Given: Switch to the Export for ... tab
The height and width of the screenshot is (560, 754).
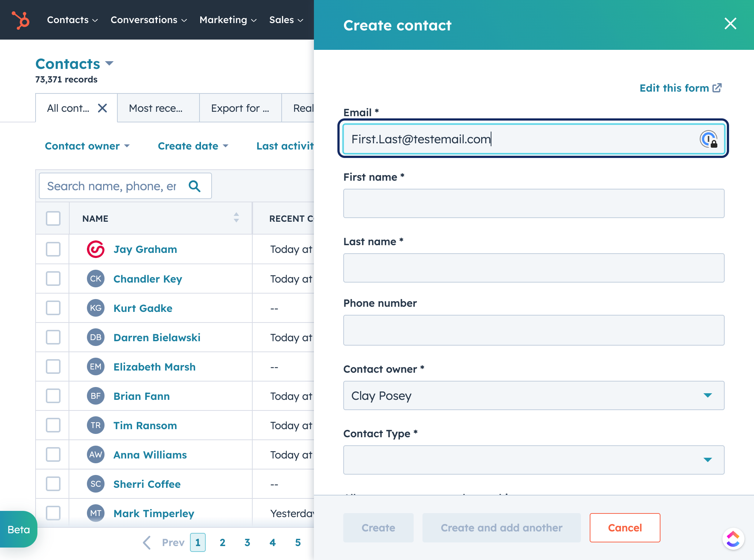Looking at the screenshot, I should [241, 108].
